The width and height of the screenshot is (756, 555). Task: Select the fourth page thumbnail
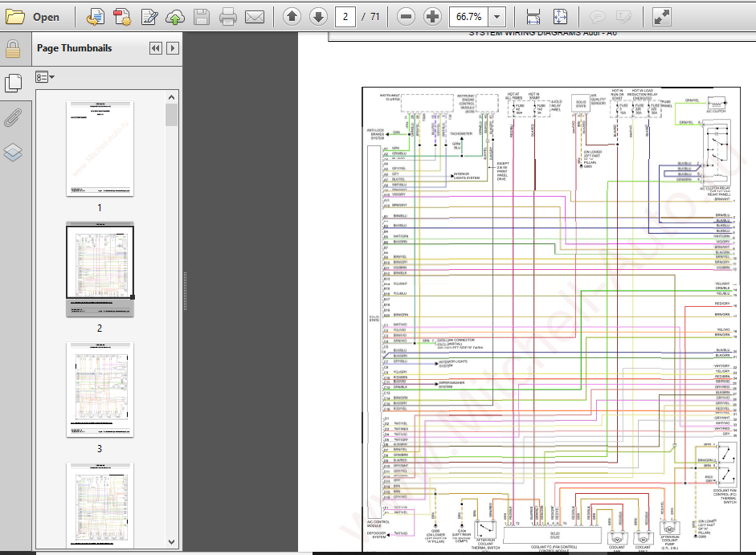point(100,504)
